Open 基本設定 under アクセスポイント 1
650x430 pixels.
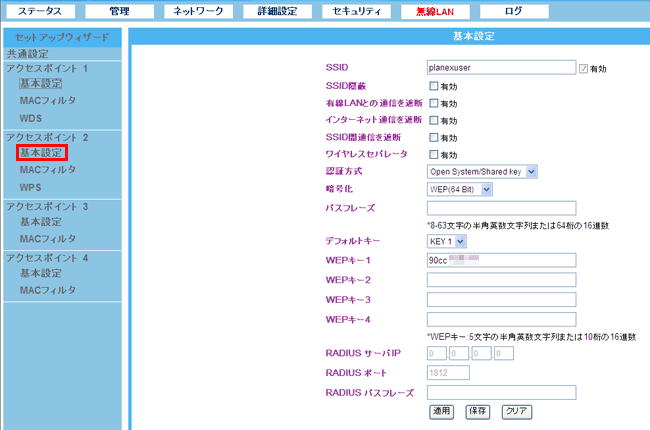click(41, 84)
